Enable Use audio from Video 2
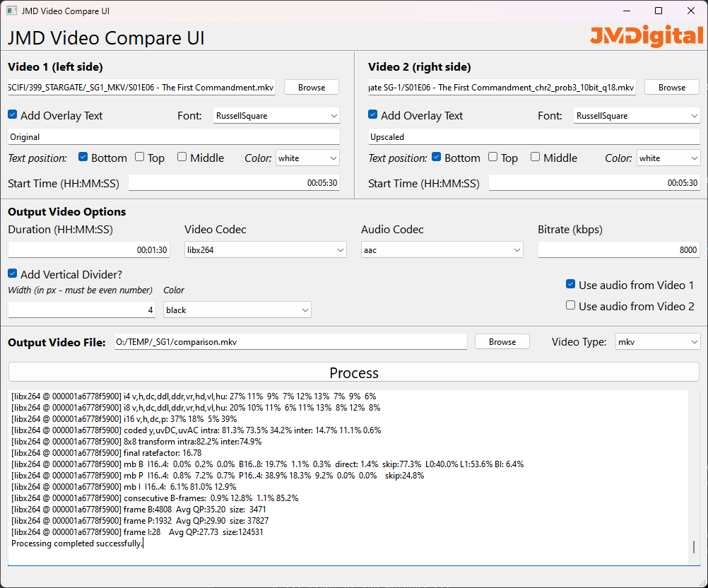This screenshot has height=588, width=708. tap(570, 305)
